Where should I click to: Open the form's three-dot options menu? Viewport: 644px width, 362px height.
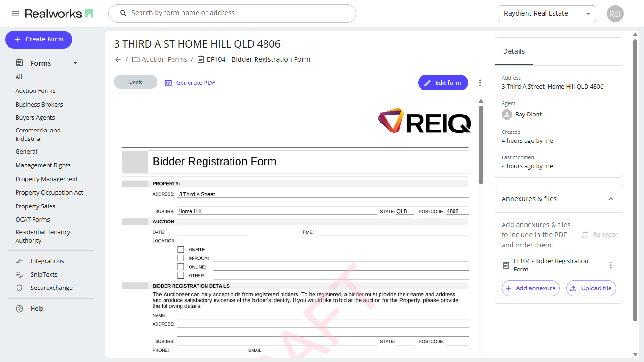point(480,83)
